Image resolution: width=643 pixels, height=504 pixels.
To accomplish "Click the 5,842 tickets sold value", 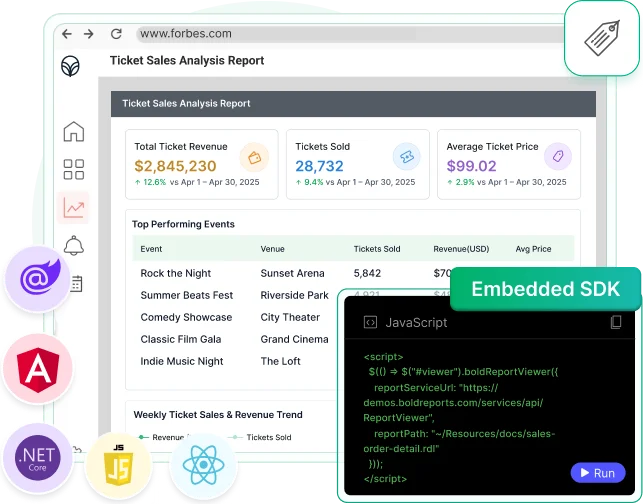I will [367, 273].
